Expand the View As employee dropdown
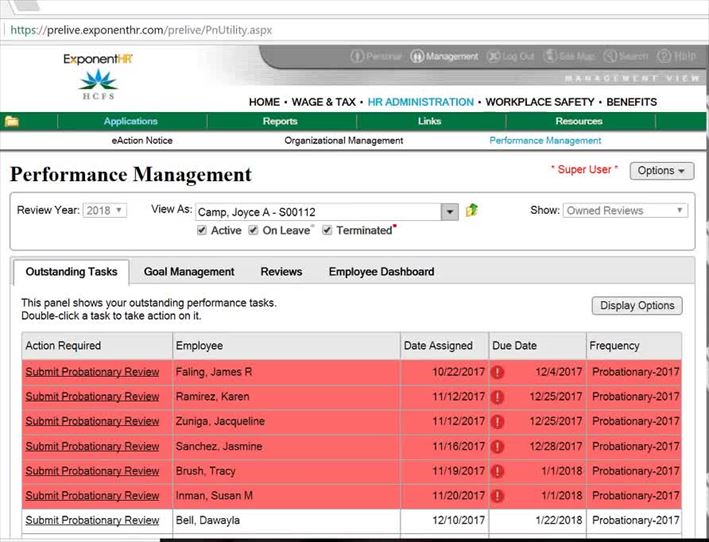709x542 pixels. 450,211
